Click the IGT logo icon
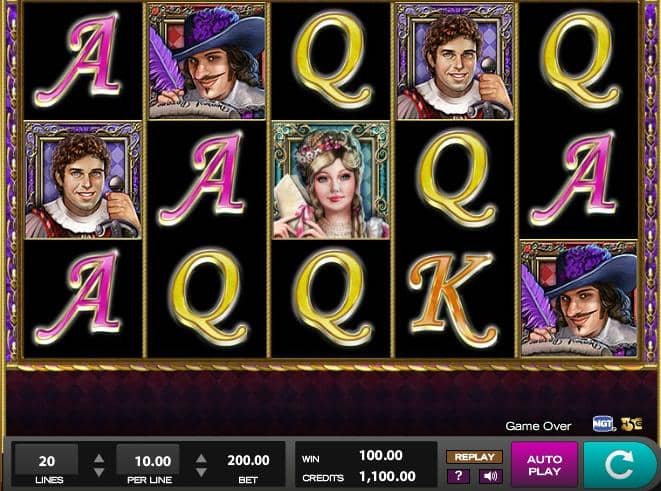 point(603,424)
